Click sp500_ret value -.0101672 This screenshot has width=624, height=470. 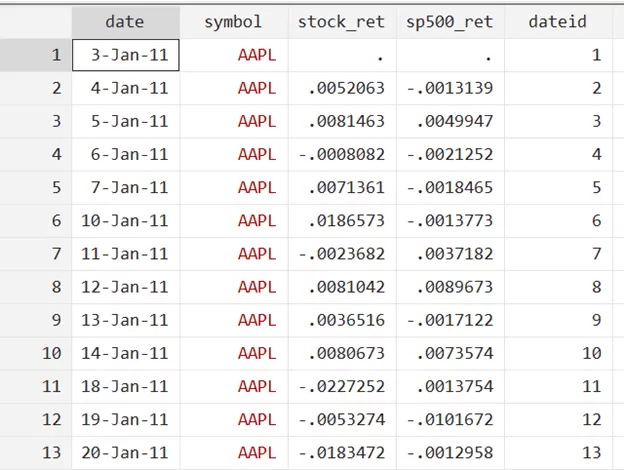(450, 420)
